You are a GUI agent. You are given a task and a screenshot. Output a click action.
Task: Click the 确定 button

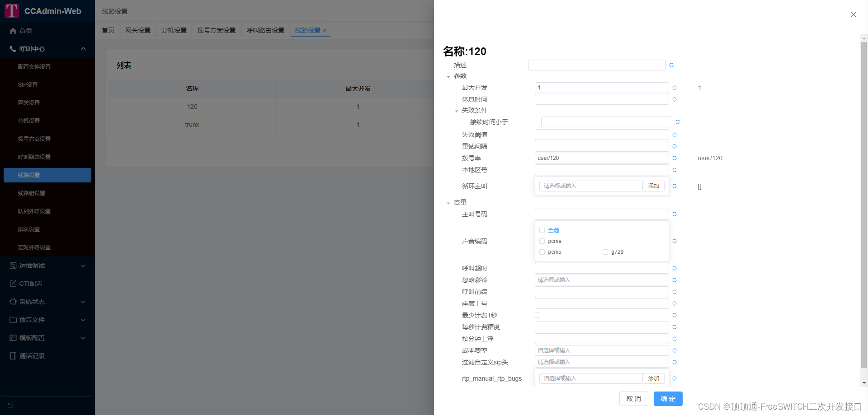point(668,399)
